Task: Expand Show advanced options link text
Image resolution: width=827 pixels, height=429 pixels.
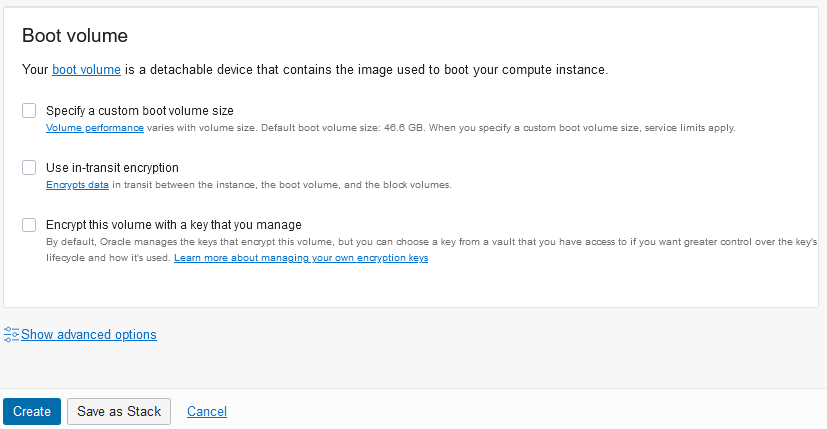Action: 89,335
